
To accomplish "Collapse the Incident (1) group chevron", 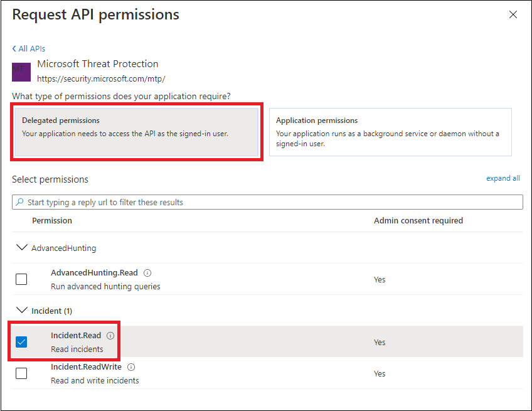I will [22, 310].
